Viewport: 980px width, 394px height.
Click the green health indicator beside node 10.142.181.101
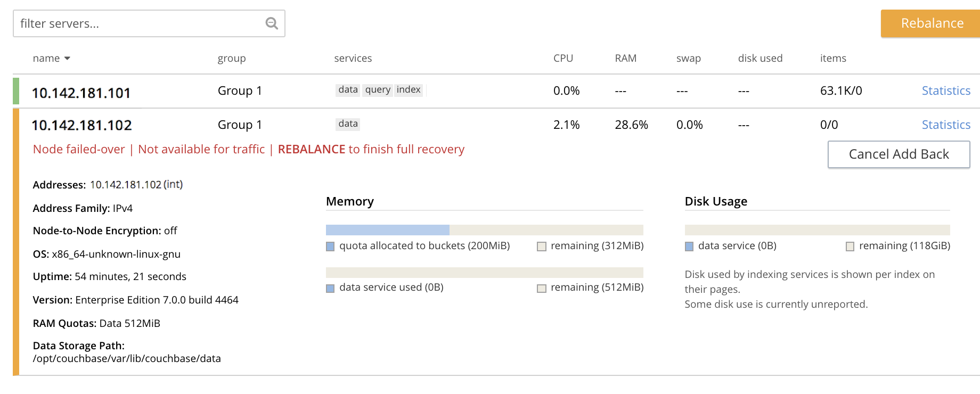(x=16, y=91)
